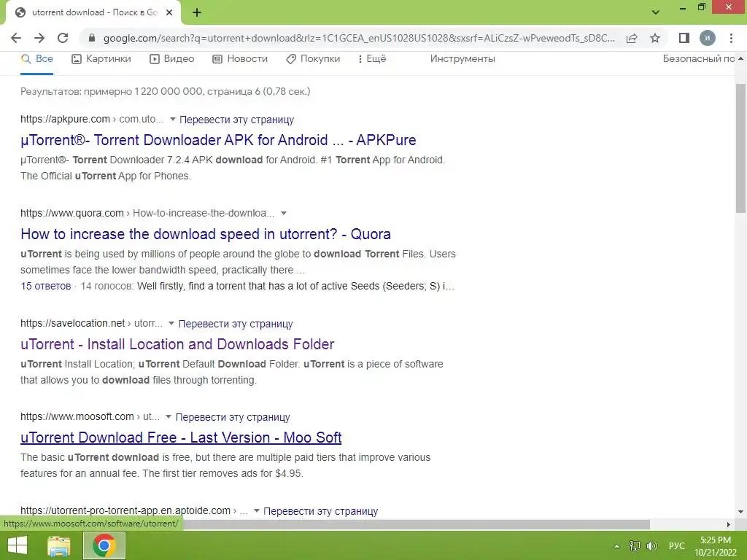
Task: Open Chrome three-dot menu
Action: click(731, 38)
